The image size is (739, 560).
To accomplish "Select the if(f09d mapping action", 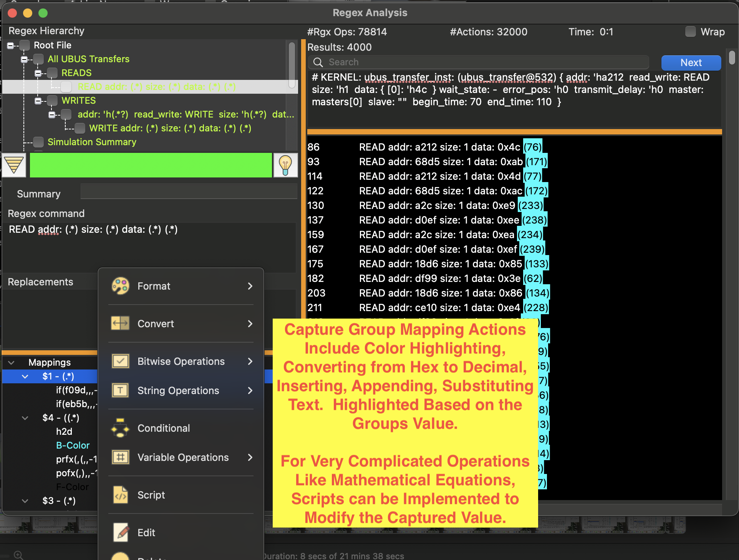I will click(x=76, y=390).
